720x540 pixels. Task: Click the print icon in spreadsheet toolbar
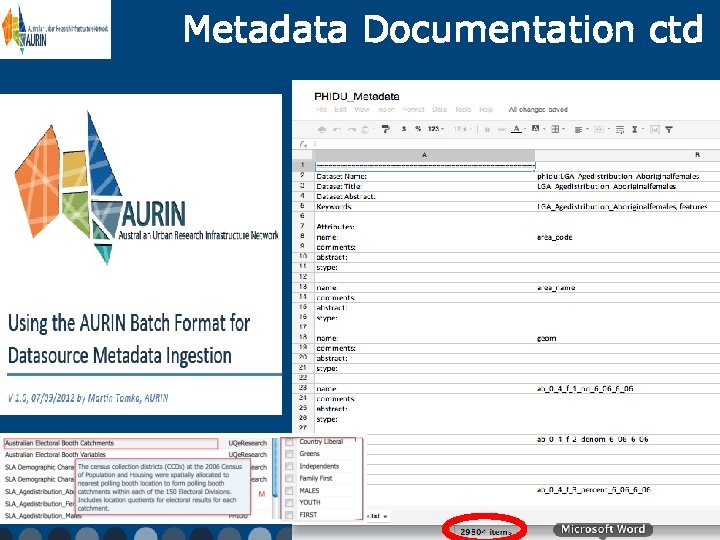[x=322, y=129]
